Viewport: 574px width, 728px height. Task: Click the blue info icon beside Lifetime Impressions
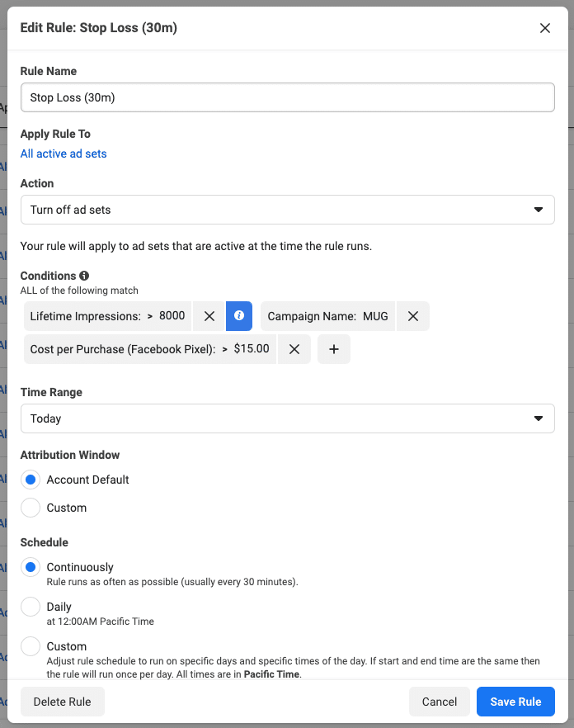pyautogui.click(x=239, y=316)
